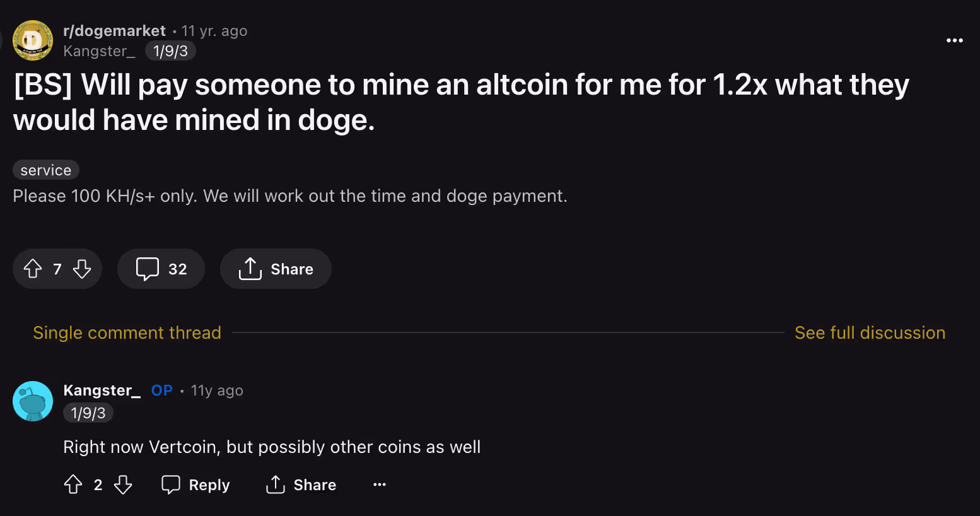This screenshot has height=516, width=980.
Task: Upvote Kangster_'s comment
Action: pos(73,484)
